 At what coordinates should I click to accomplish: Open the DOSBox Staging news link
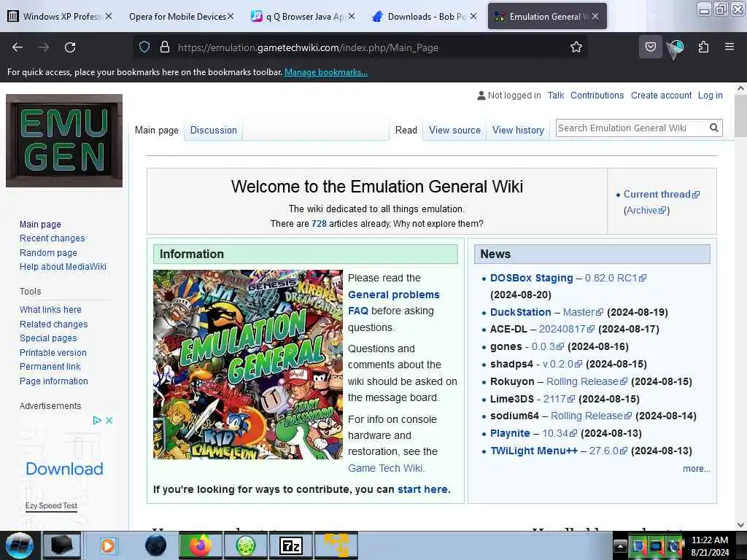531,278
